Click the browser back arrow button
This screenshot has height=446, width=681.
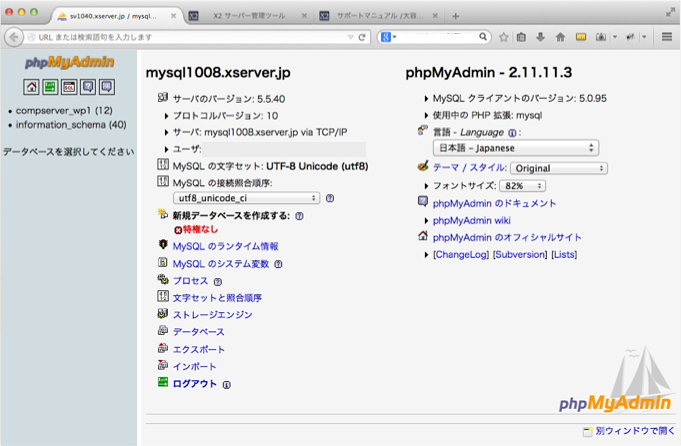coord(13,37)
